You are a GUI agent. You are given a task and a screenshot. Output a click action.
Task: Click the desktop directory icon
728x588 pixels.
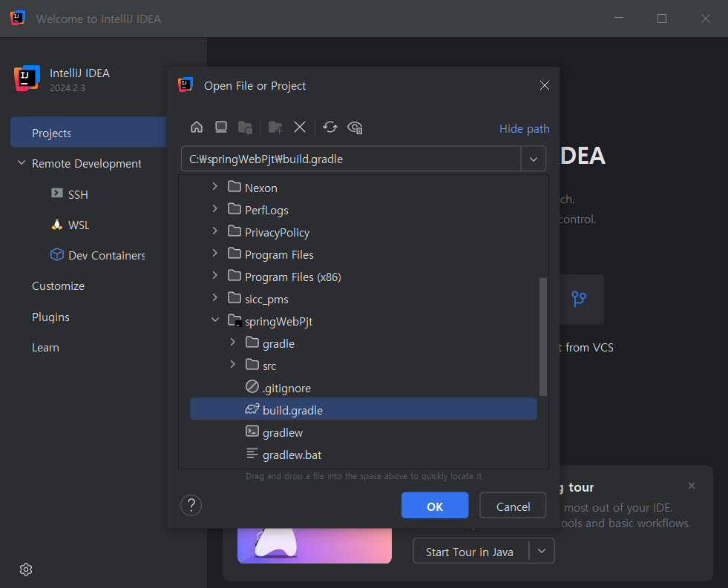(x=221, y=127)
